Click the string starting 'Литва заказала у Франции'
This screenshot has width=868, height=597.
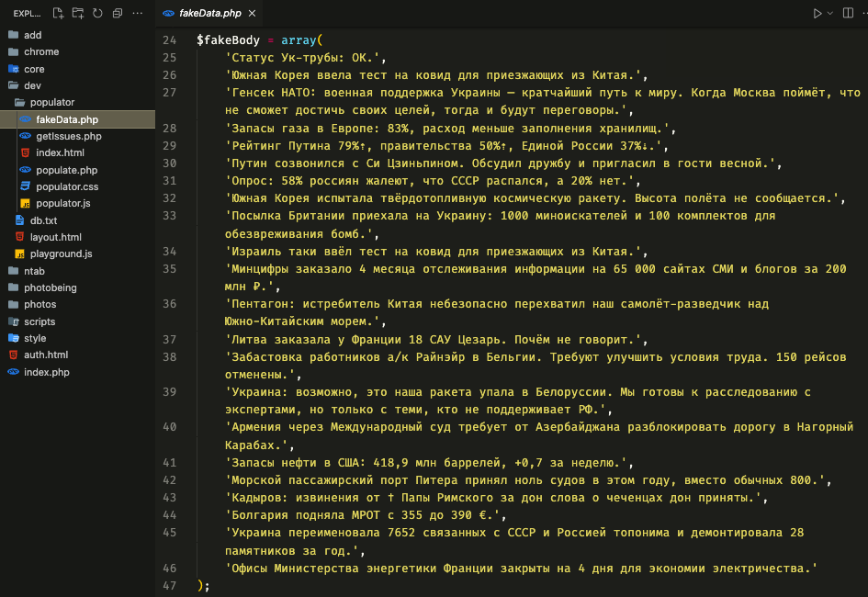click(x=433, y=339)
